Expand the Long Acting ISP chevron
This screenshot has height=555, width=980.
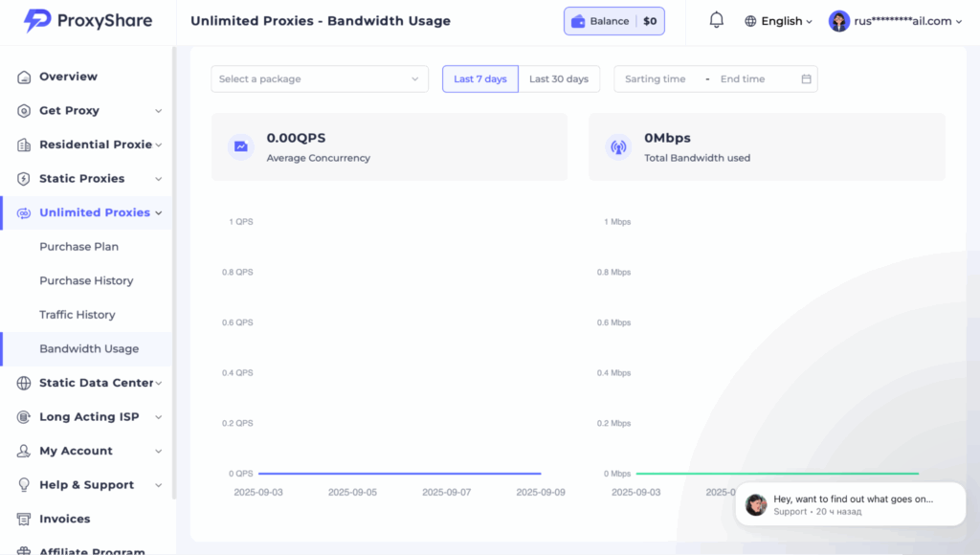pyautogui.click(x=159, y=417)
